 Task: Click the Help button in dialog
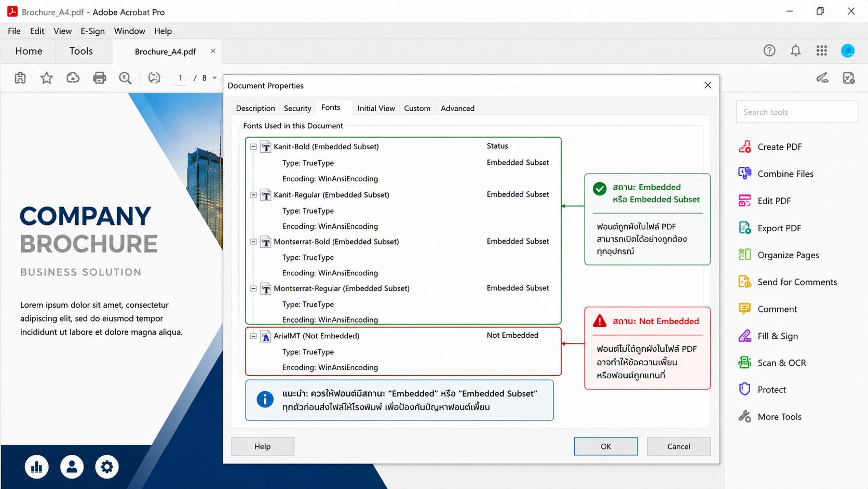(262, 446)
